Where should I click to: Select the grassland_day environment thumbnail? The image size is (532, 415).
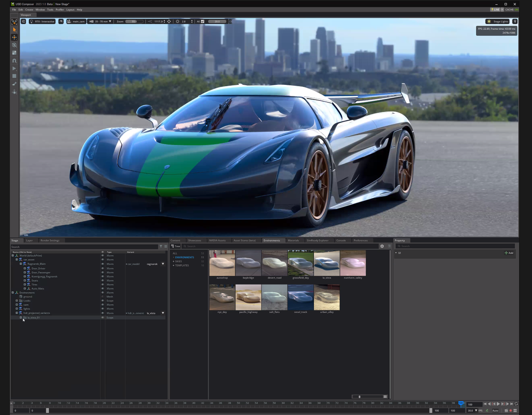(x=300, y=263)
